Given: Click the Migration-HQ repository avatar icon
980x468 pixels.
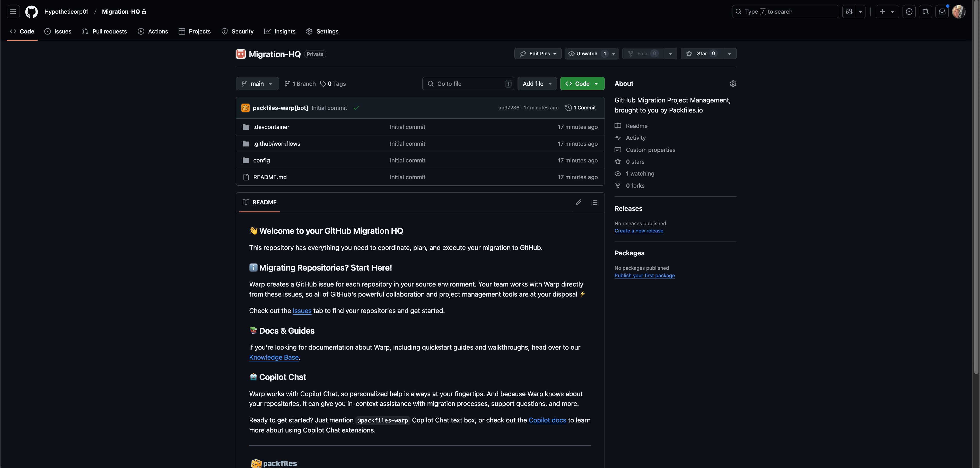Looking at the screenshot, I should 240,54.
